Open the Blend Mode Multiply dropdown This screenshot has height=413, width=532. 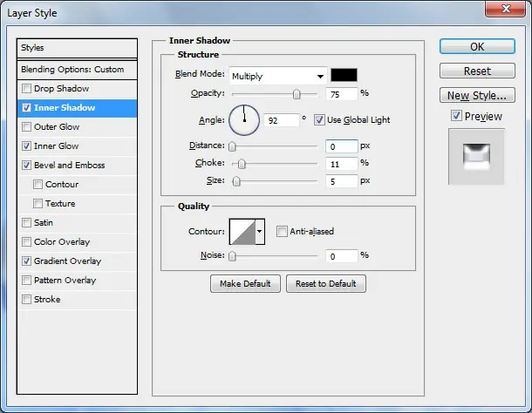pyautogui.click(x=278, y=76)
